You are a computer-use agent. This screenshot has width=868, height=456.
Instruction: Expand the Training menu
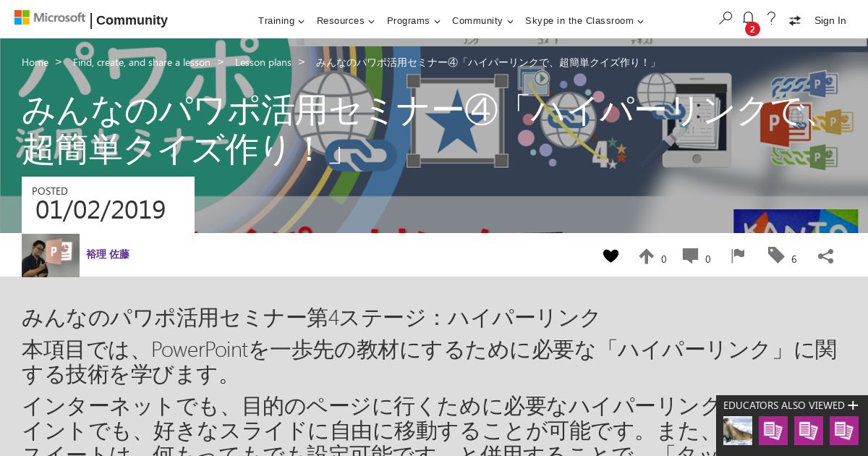(281, 21)
